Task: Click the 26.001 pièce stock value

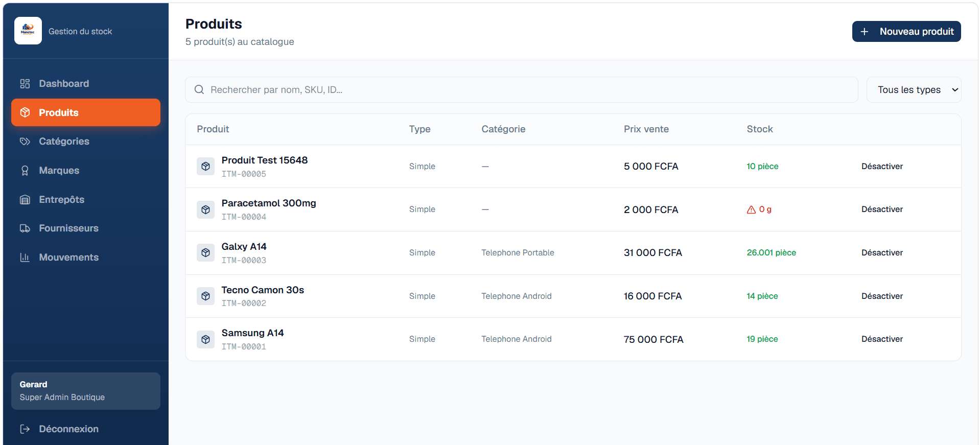Action: [x=772, y=253]
